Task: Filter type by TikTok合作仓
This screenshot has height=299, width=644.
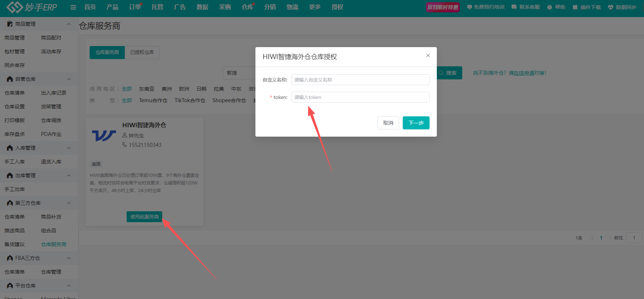Action: [190, 100]
